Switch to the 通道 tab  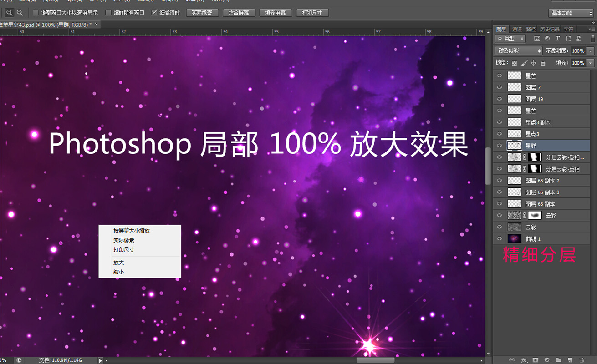[x=517, y=29]
